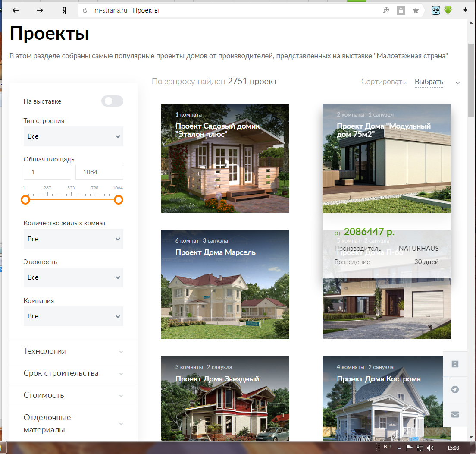Click the page vertical scrollbar thumb
476x454 pixels.
(471, 81)
